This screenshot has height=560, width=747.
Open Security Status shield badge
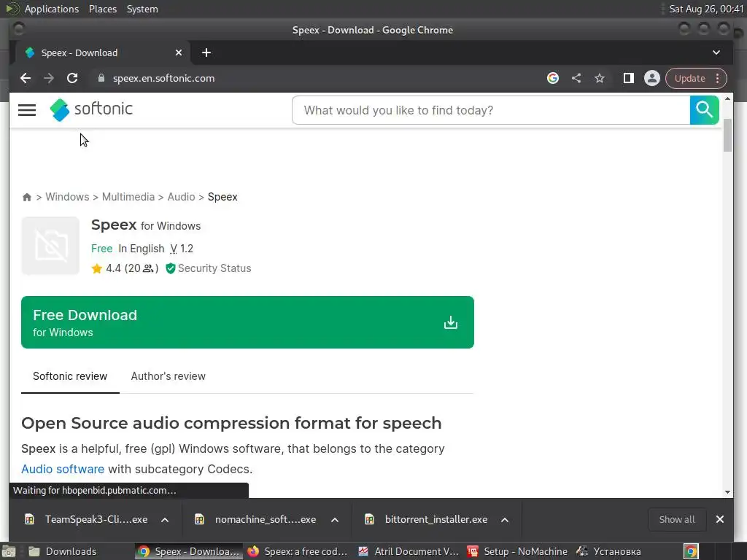208,268
